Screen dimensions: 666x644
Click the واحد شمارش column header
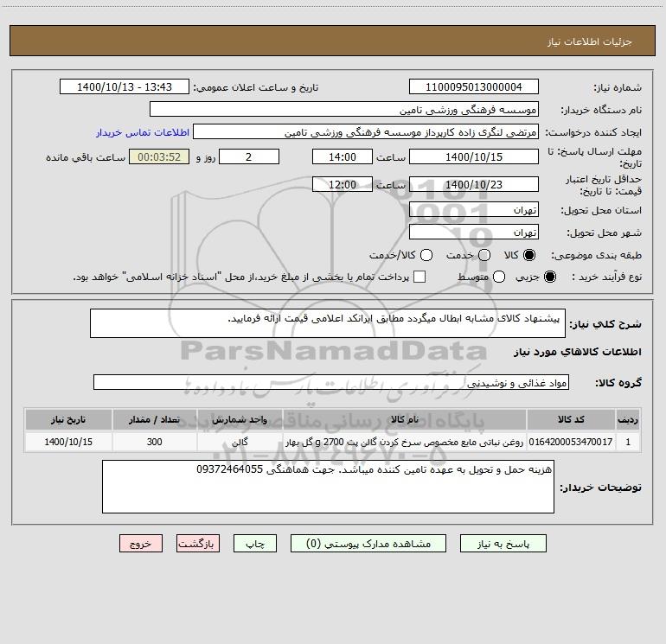[x=240, y=419]
